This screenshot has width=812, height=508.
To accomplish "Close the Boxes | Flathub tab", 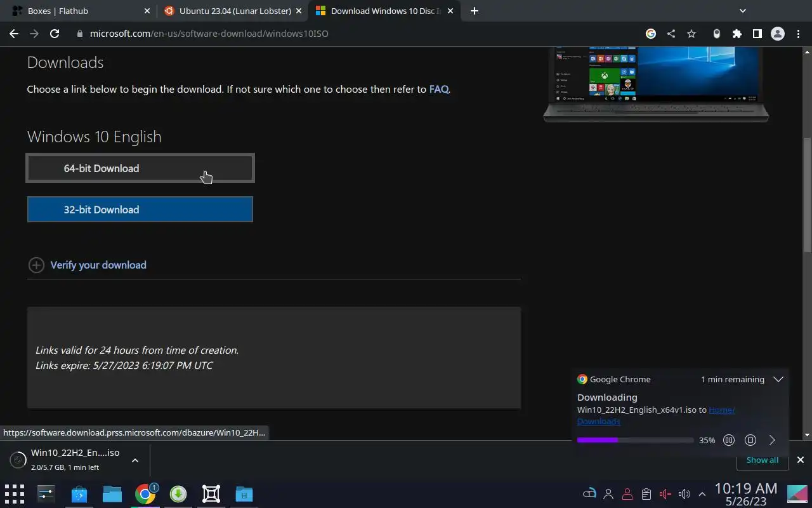I will click(147, 11).
